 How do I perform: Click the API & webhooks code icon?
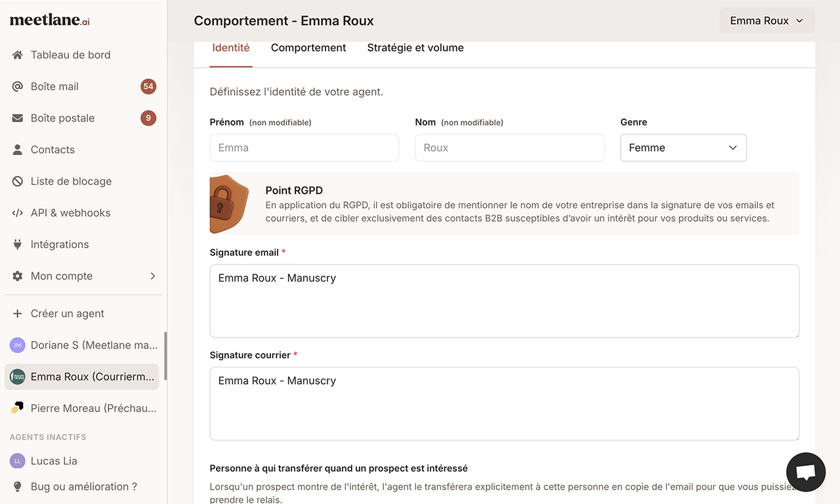tap(18, 212)
